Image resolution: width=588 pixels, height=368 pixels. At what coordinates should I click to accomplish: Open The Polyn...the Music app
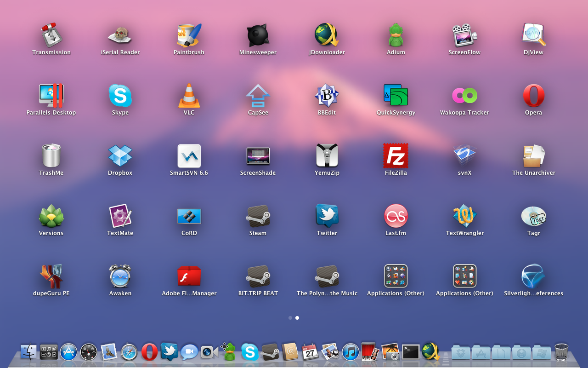click(327, 276)
